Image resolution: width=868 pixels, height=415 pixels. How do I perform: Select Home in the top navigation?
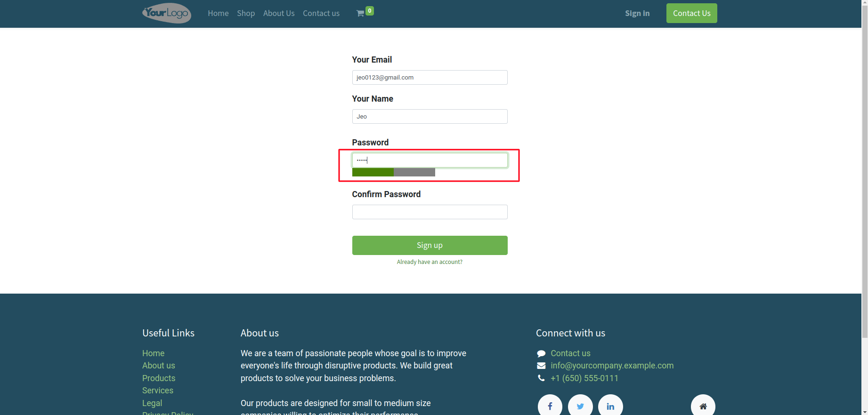[218, 14]
